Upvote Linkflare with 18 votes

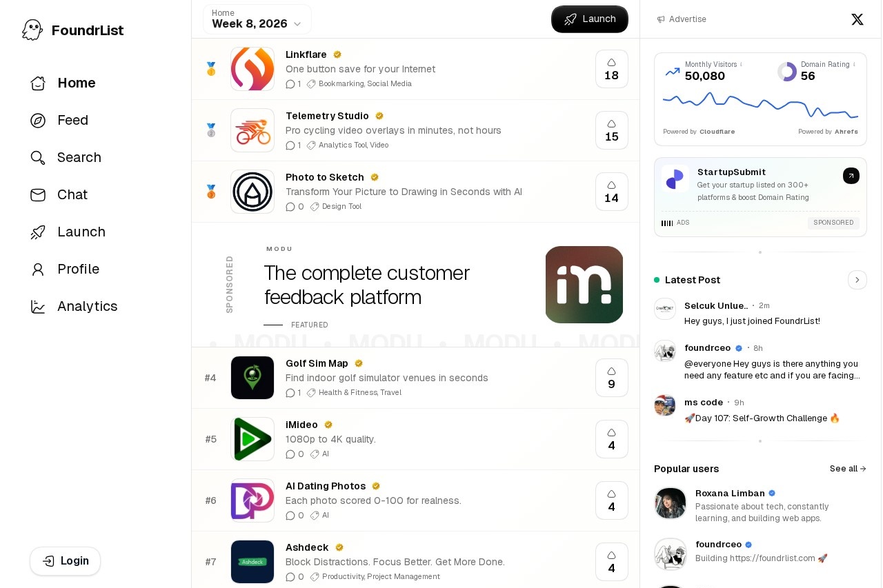point(611,69)
